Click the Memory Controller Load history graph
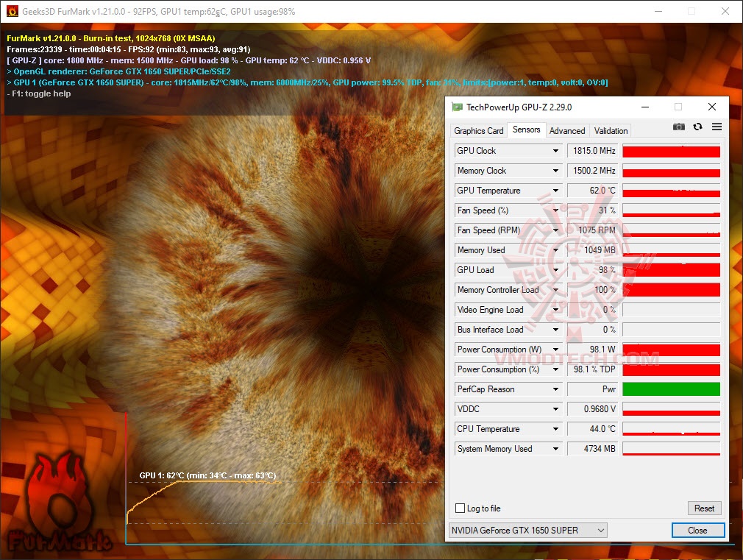Image resolution: width=743 pixels, height=560 pixels. [x=672, y=290]
